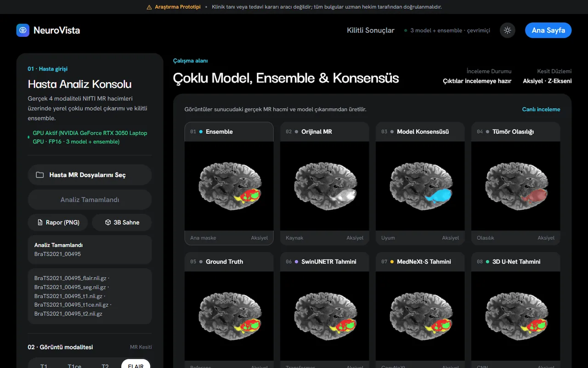Image resolution: width=588 pixels, height=368 pixels.
Task: Go to Ana Sayfa
Action: coord(548,30)
